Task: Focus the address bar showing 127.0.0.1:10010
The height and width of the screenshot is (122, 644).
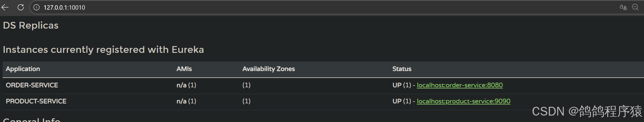Action: (204, 7)
